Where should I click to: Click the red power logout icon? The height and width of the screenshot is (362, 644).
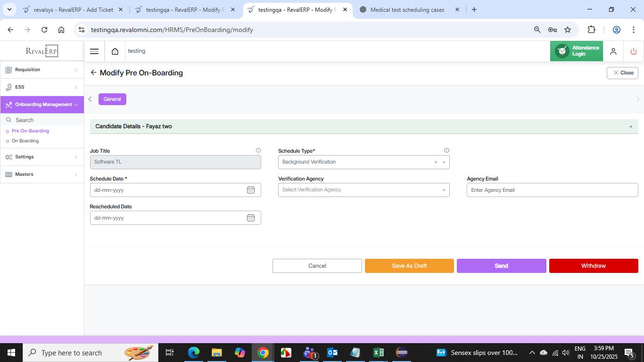coord(633,51)
